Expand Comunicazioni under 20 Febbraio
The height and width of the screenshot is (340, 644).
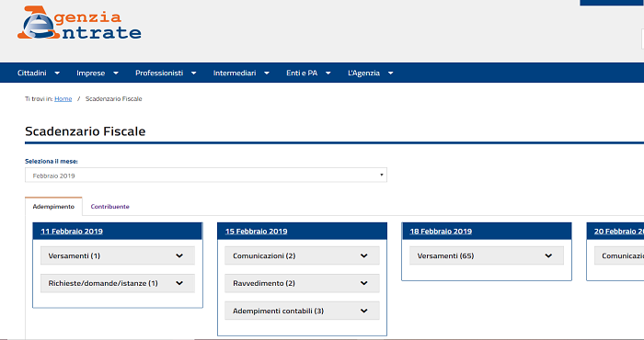[619, 255]
